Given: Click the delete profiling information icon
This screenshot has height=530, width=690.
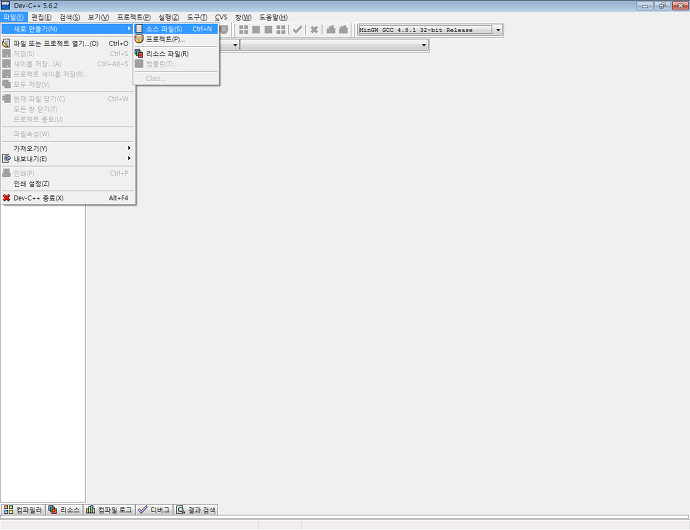Looking at the screenshot, I should 343,29.
